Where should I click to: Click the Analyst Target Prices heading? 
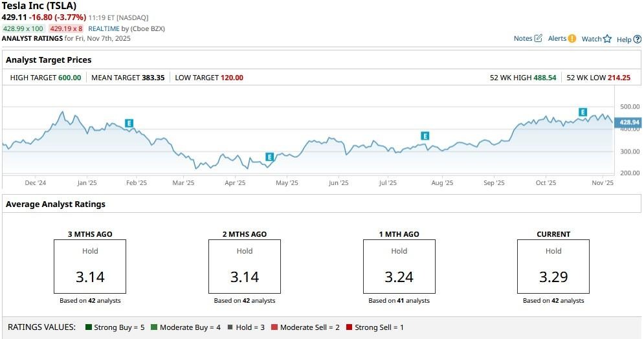coord(49,60)
